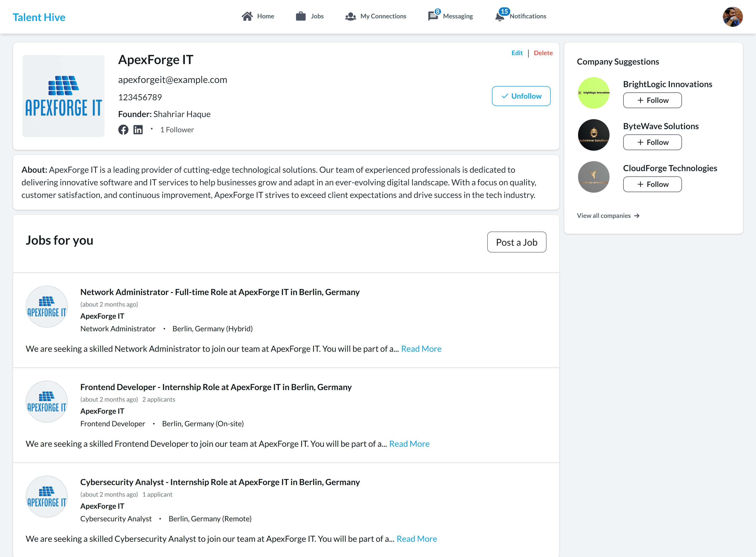Click the Home house icon

point(247,16)
